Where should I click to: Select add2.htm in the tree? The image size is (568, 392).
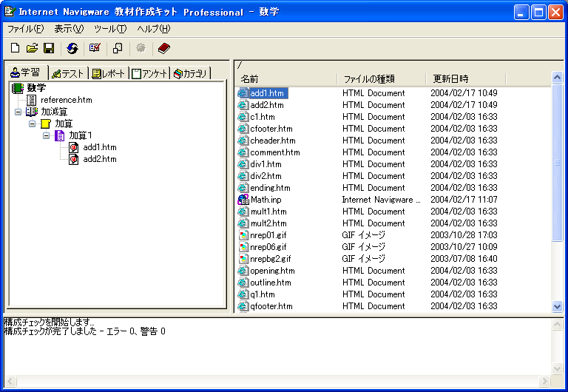click(x=100, y=159)
